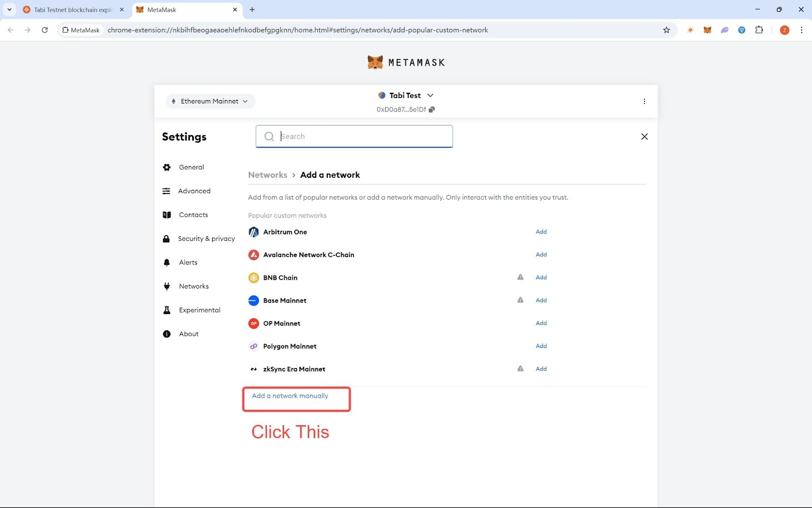Open Contacts settings

[193, 215]
